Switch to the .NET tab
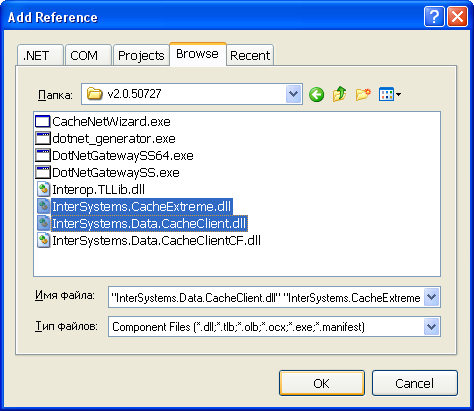 [40, 55]
